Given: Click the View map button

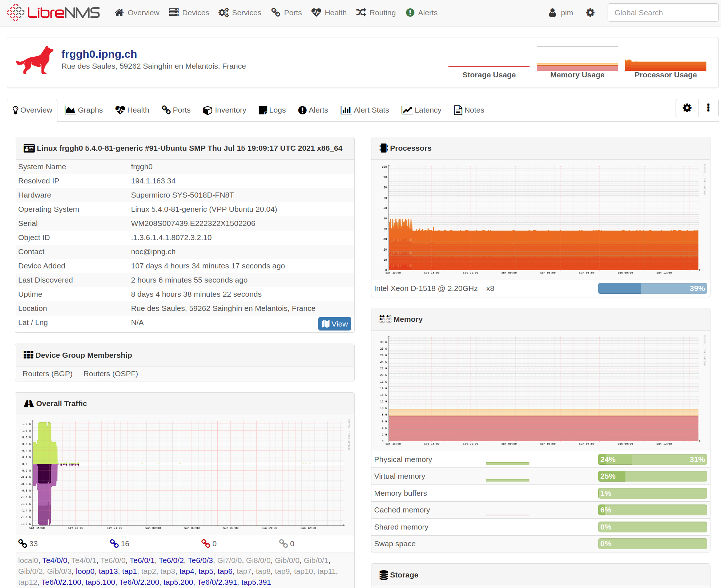Looking at the screenshot, I should [x=334, y=324].
